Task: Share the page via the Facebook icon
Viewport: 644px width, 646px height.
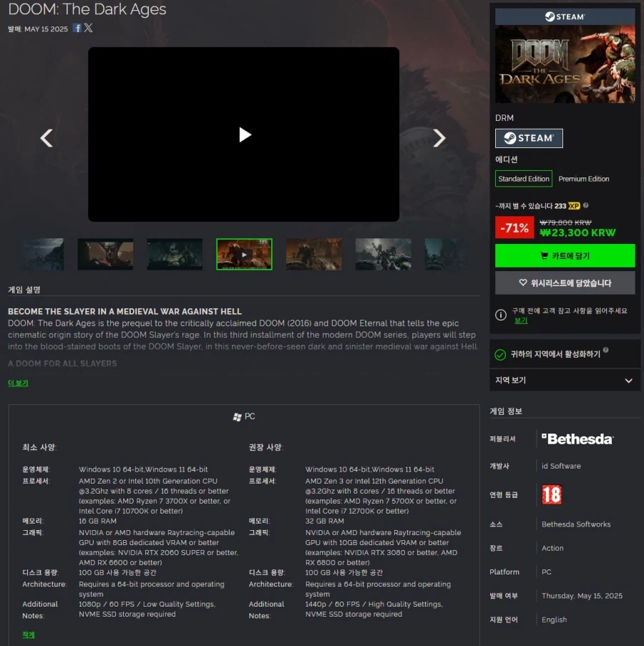Action: 77,28
